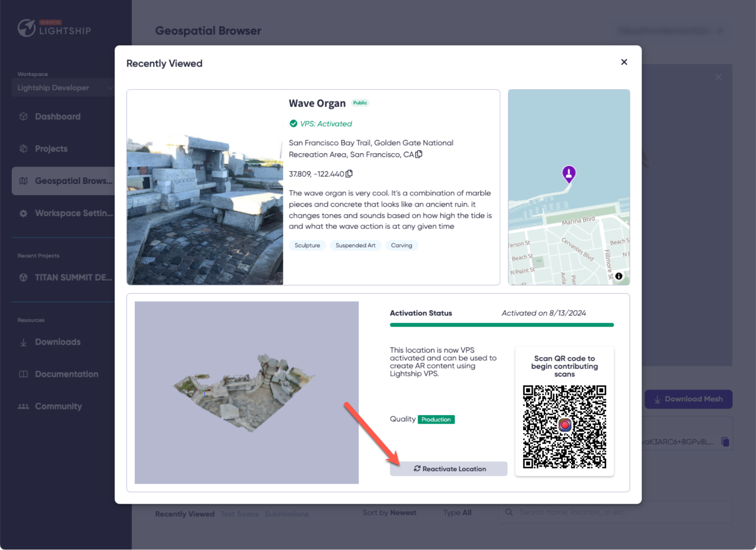Open the Dashboard from the sidebar

(57, 116)
